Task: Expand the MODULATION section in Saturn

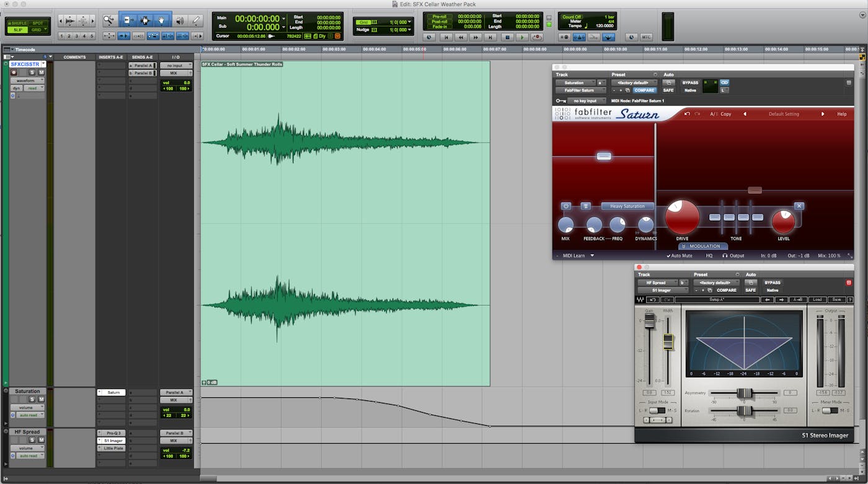Action: 702,246
